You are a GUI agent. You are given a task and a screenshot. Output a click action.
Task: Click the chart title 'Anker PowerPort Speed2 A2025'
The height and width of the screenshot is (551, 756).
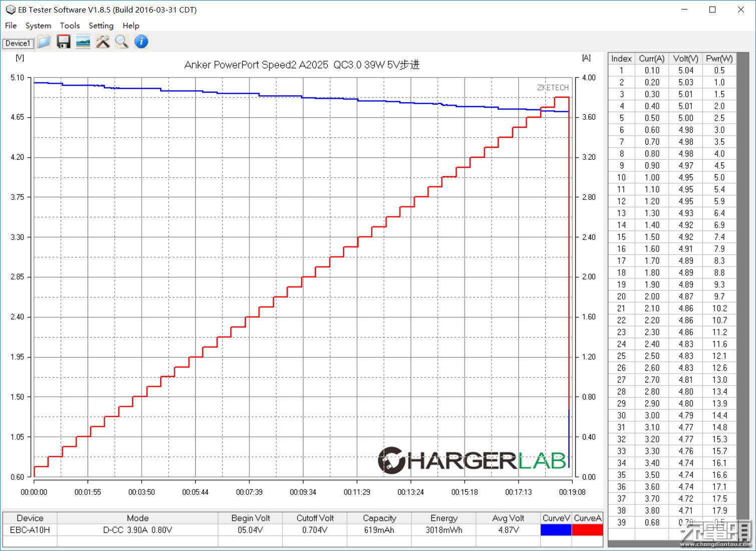pyautogui.click(x=256, y=65)
